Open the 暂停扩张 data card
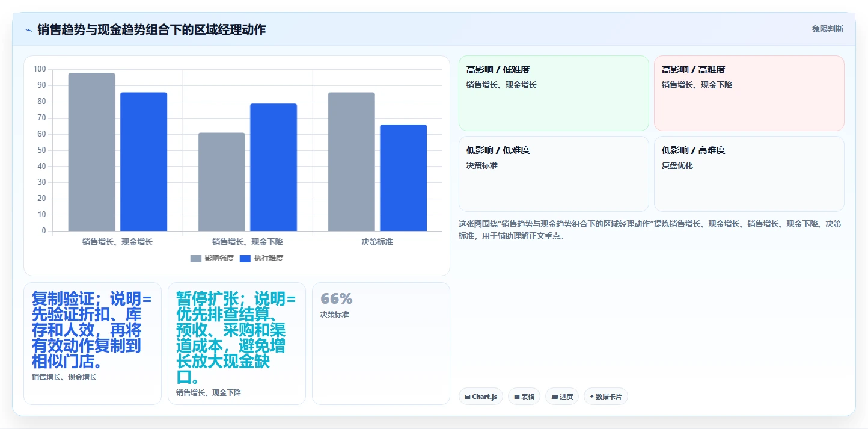The image size is (868, 429). [237, 344]
